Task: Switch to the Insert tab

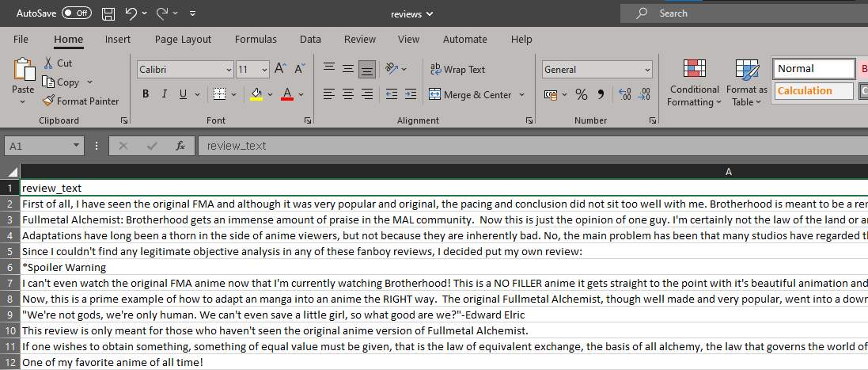Action: (118, 40)
